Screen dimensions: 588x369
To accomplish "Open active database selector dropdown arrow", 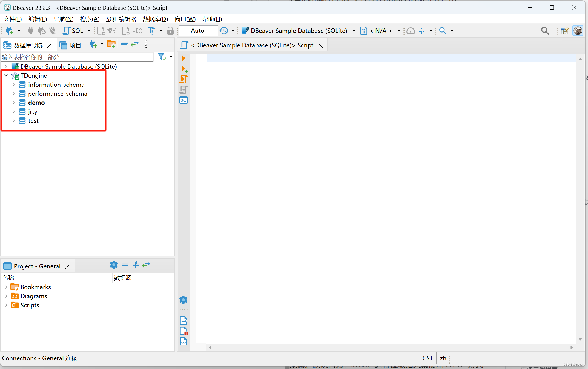I will (354, 31).
